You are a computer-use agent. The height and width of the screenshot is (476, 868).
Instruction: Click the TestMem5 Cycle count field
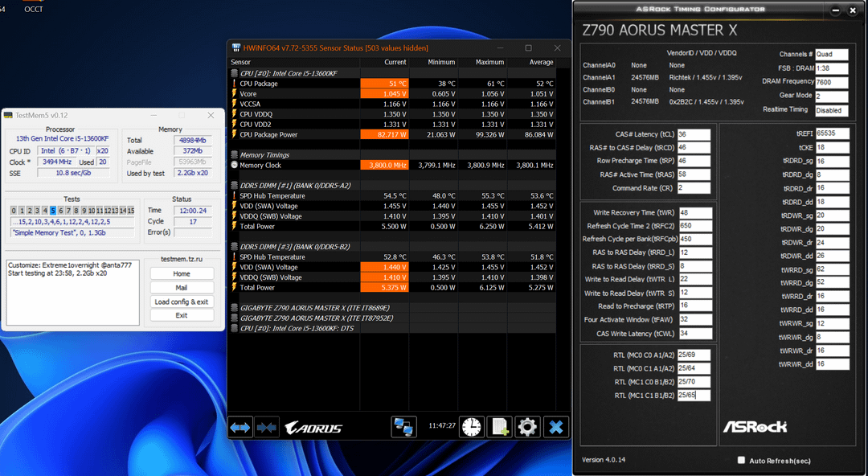(x=193, y=222)
